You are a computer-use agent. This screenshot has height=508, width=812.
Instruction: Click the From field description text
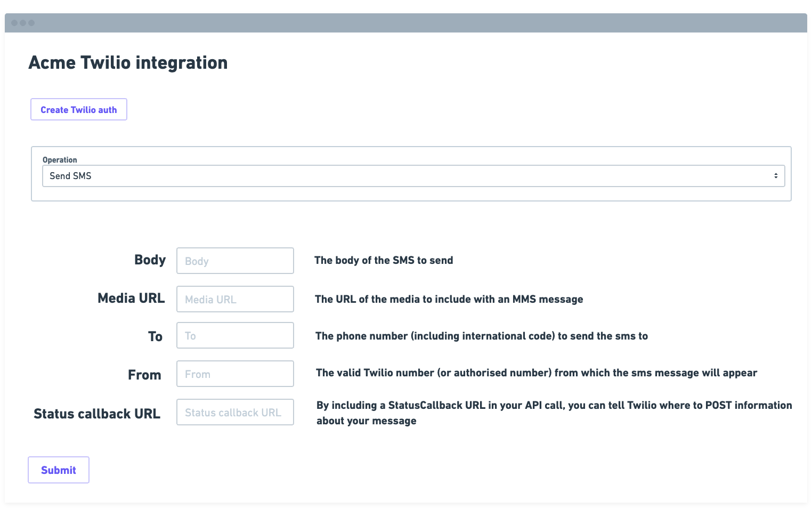pyautogui.click(x=536, y=373)
